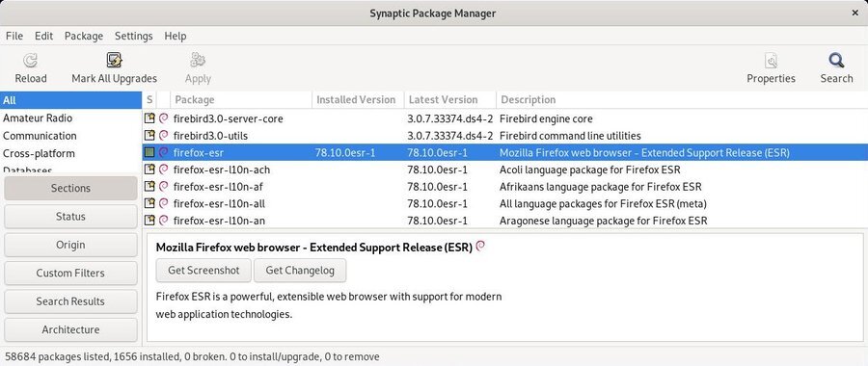This screenshot has height=366, width=868.
Task: Select the Cross-platform section
Action: point(70,153)
